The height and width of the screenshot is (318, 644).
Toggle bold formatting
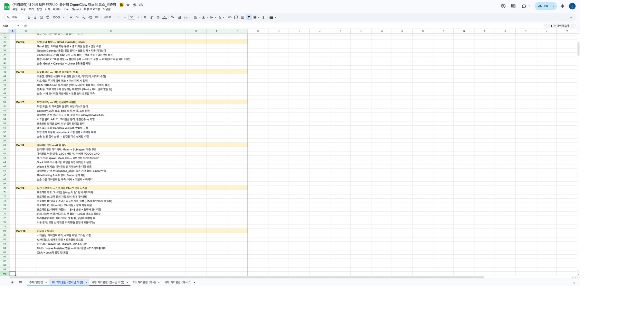click(145, 17)
